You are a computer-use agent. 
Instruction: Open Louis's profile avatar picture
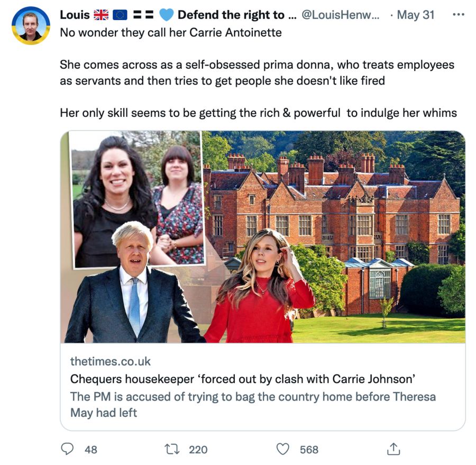[30, 25]
